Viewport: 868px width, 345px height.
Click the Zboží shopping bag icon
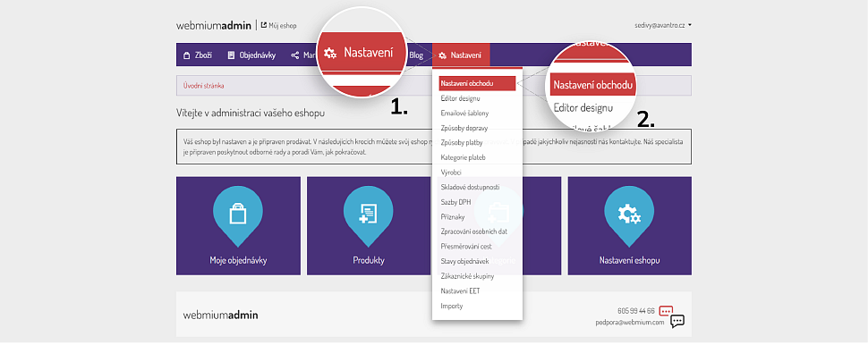pyautogui.click(x=186, y=55)
